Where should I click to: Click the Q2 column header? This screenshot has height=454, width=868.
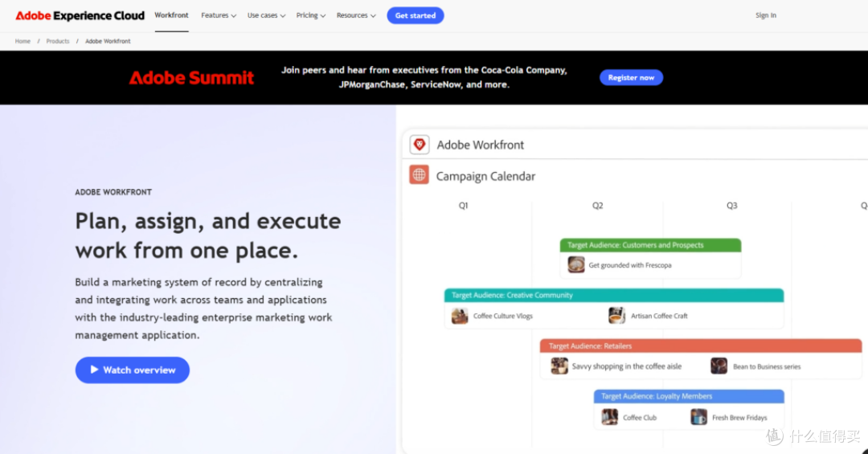click(x=597, y=206)
